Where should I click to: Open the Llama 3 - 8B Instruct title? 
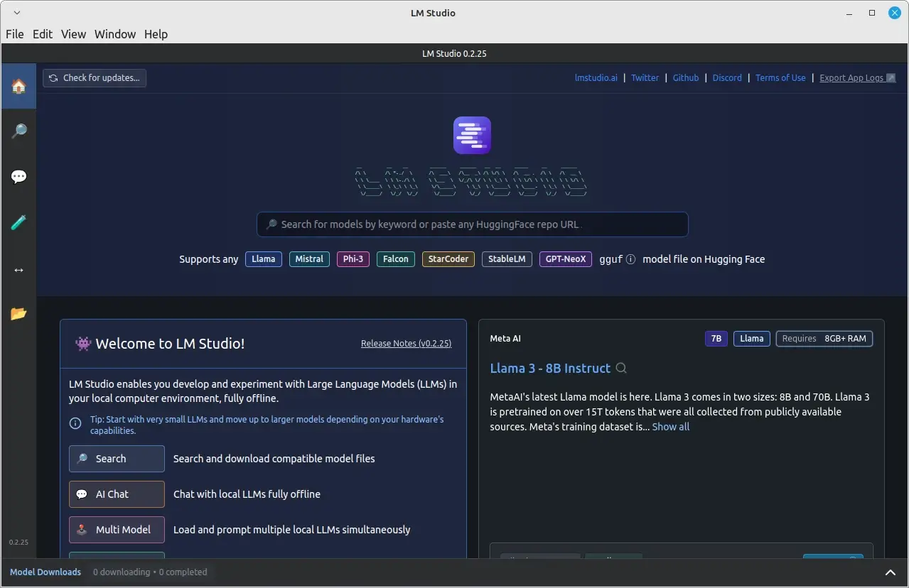tap(550, 369)
